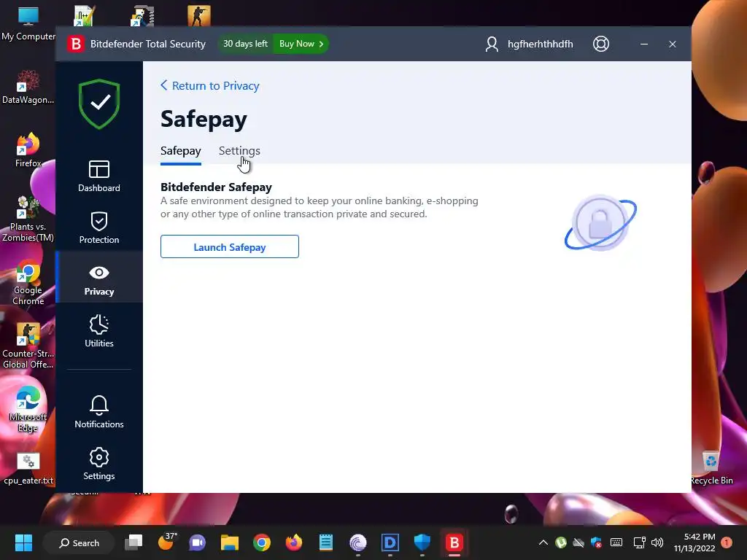
Task: Click the Safepay padlock illustration
Action: [x=600, y=223]
